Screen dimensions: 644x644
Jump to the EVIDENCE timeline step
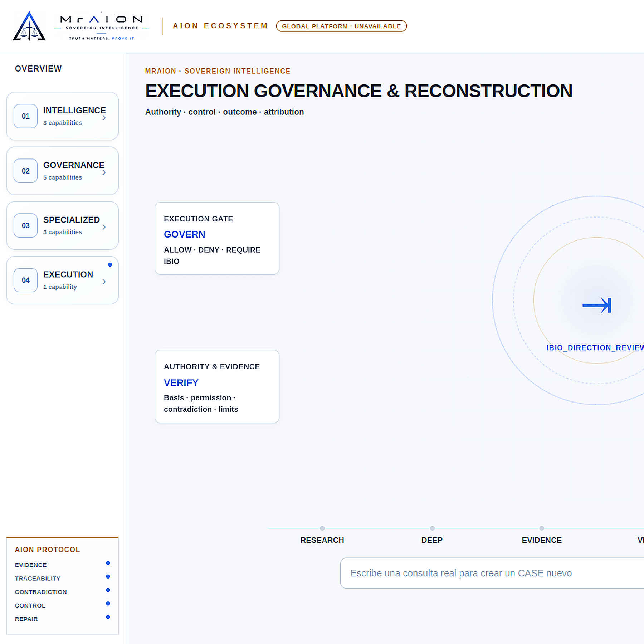coord(542,540)
